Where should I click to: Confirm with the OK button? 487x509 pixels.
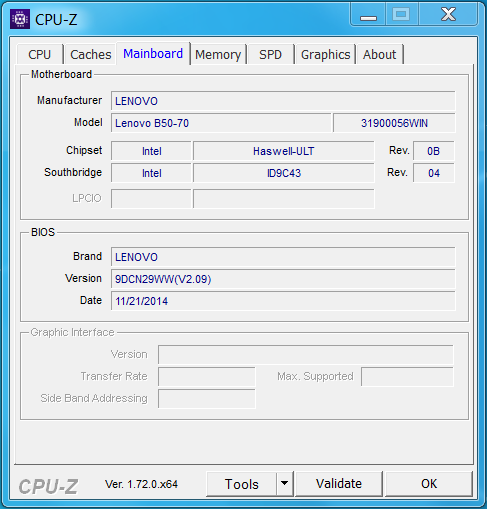[429, 484]
